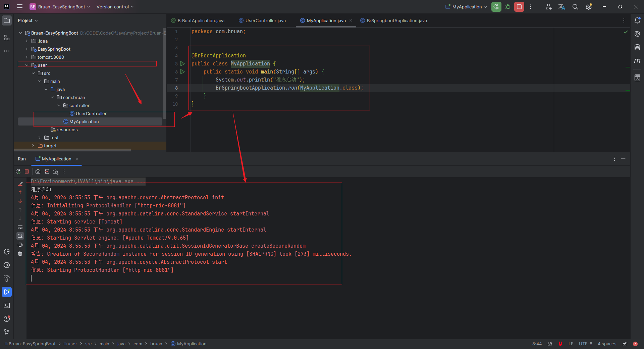Open the Database tool window
Screen dimensions: 644x349
coord(637,47)
